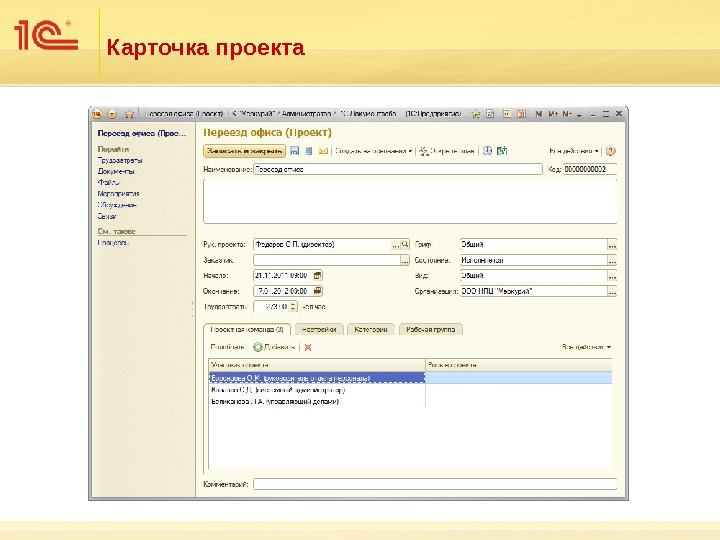Adjust Трудозатраты value with spinner arrows

click(293, 306)
